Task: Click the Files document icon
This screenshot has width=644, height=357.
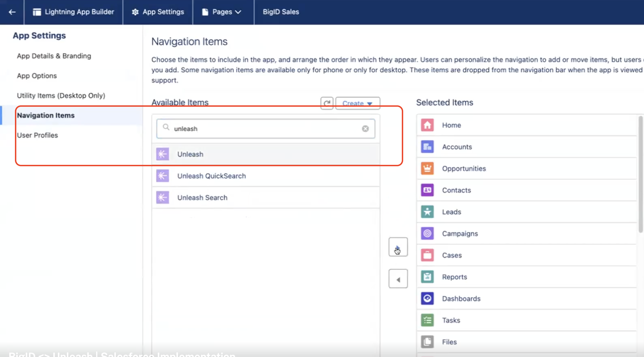Action: point(427,342)
